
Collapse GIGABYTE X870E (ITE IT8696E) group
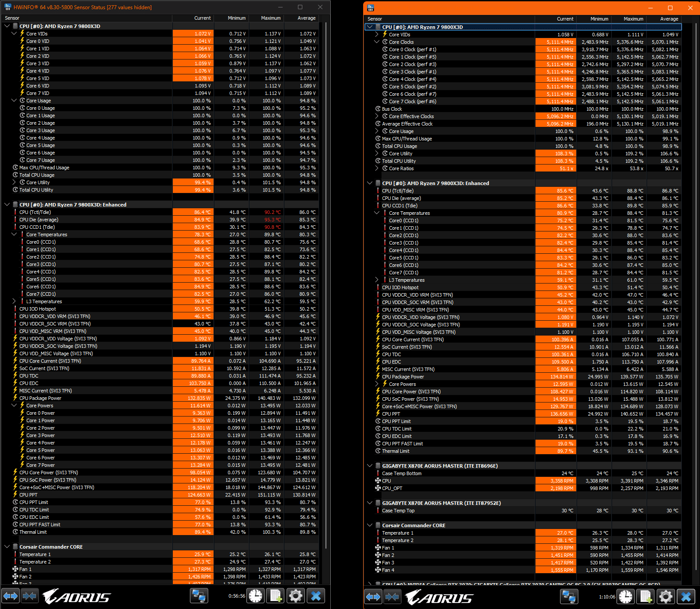click(x=370, y=466)
